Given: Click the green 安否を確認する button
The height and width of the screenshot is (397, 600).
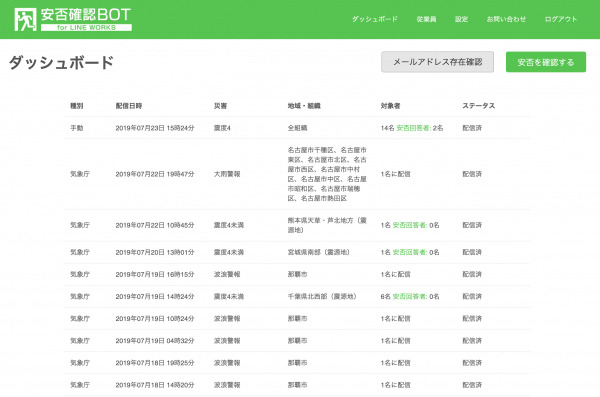Looking at the screenshot, I should 546,62.
